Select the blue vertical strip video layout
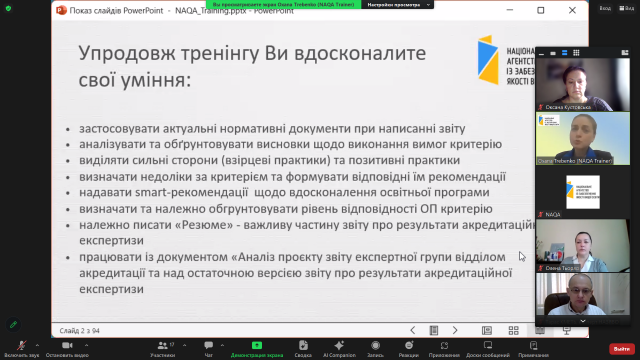The height and width of the screenshot is (360, 640). click(x=564, y=53)
